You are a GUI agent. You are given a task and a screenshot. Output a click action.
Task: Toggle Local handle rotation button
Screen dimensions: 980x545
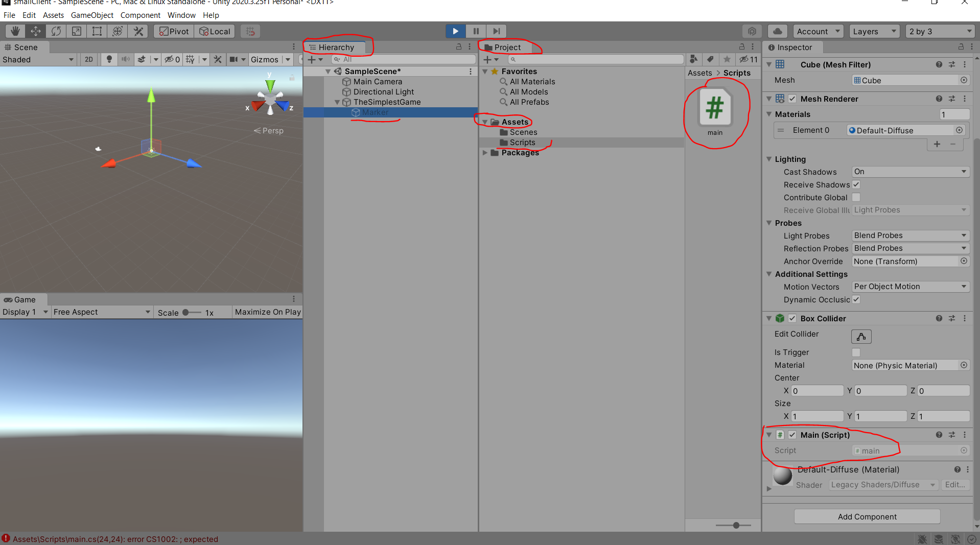pos(215,31)
